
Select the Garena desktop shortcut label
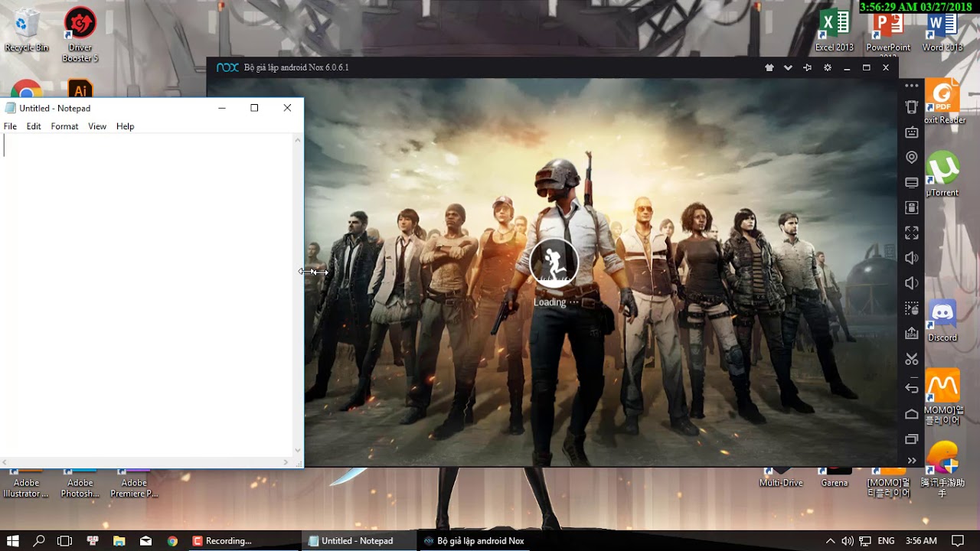[835, 483]
